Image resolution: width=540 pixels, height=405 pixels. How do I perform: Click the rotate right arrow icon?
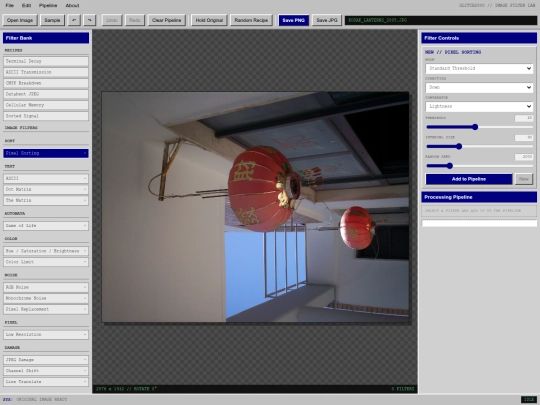coord(90,20)
